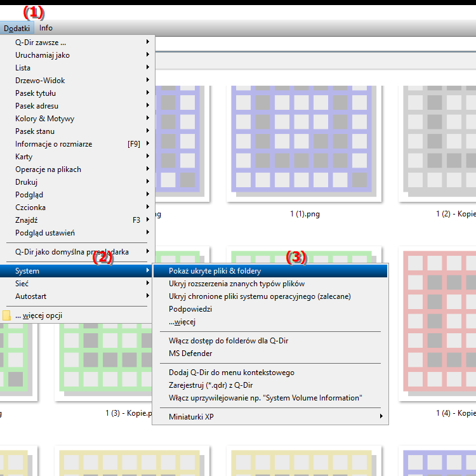This screenshot has width=476, height=476.
Task: Open the Autostart submenu
Action: pyautogui.click(x=77, y=296)
